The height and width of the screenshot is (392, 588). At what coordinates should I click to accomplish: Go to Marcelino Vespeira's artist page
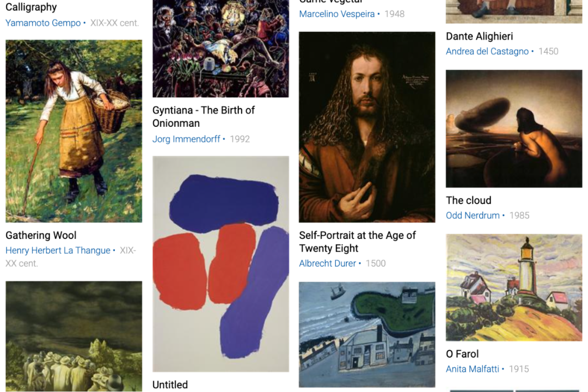coord(337,14)
